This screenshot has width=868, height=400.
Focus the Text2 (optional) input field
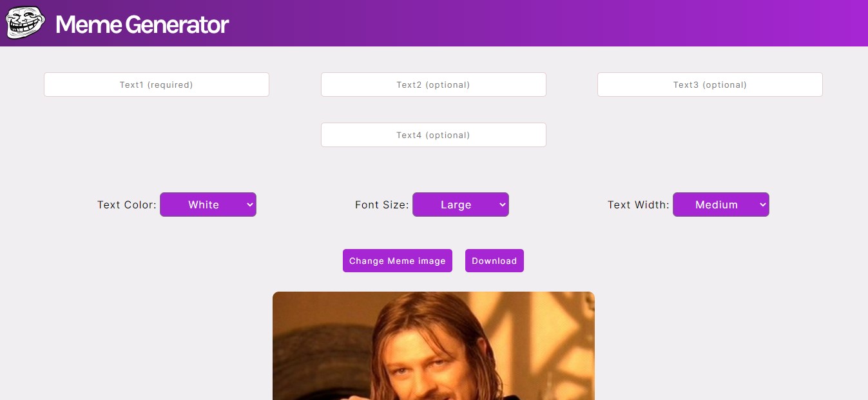(x=434, y=85)
